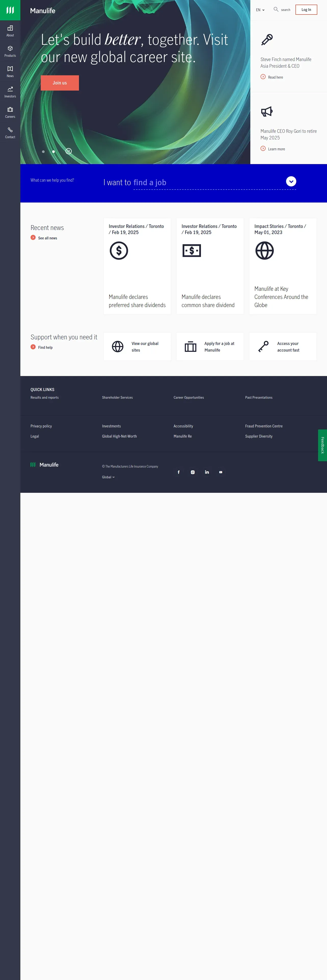The width and height of the screenshot is (327, 980).
Task: Expand the I want to options chevron
Action: pos(291,181)
